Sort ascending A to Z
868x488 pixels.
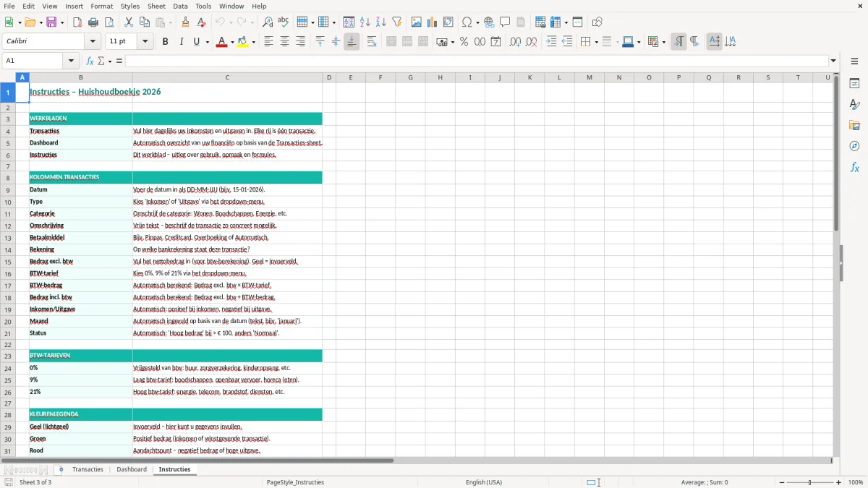(x=365, y=22)
